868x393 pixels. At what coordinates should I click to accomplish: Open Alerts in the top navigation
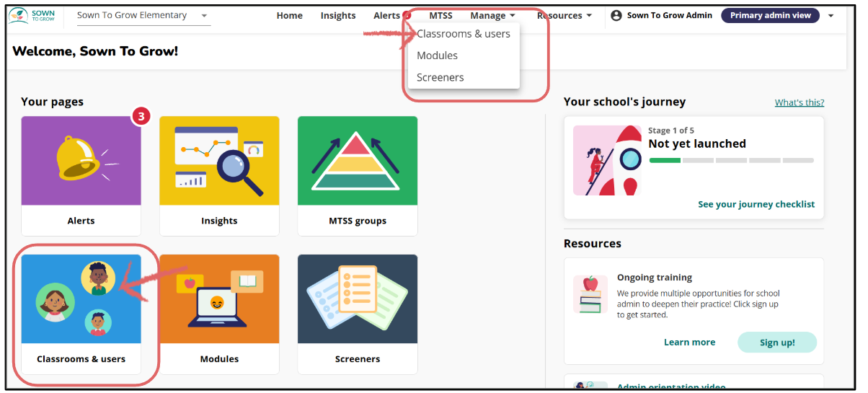[387, 15]
